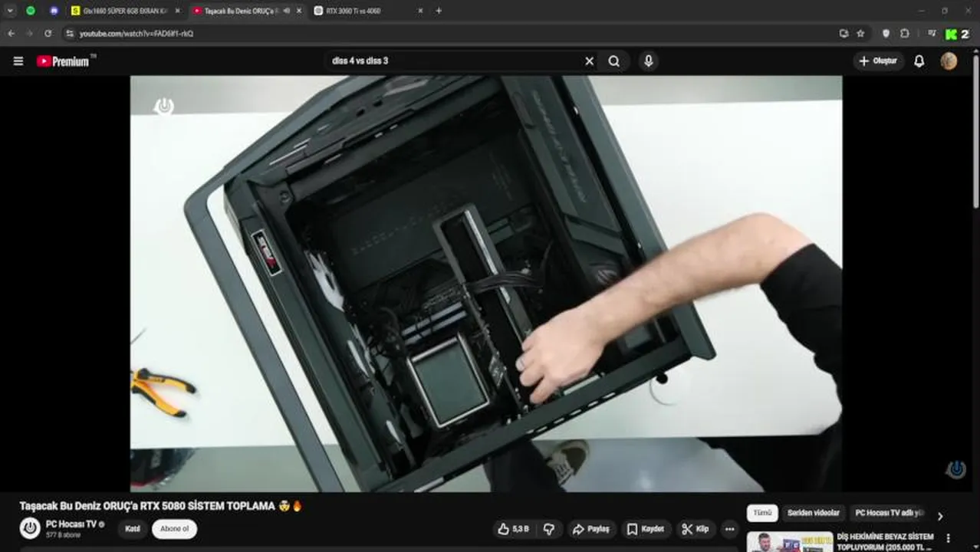Click the install/cast icon in address bar

pyautogui.click(x=844, y=34)
